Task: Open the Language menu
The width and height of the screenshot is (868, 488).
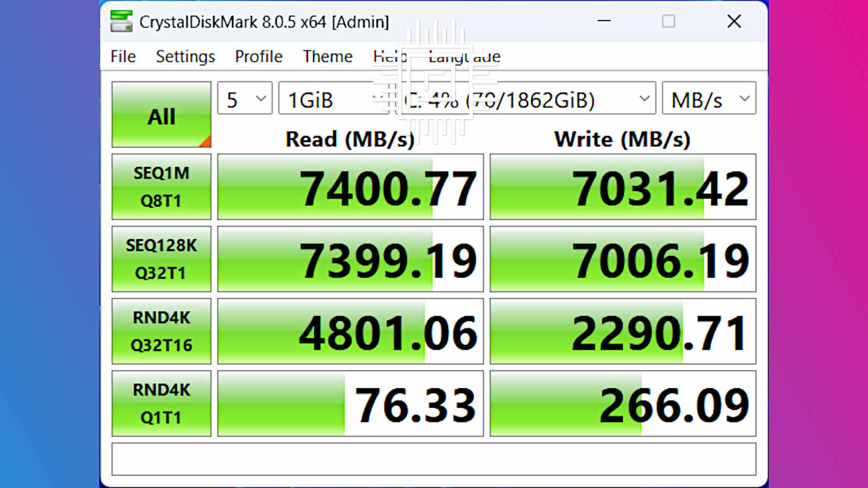Action: click(464, 56)
